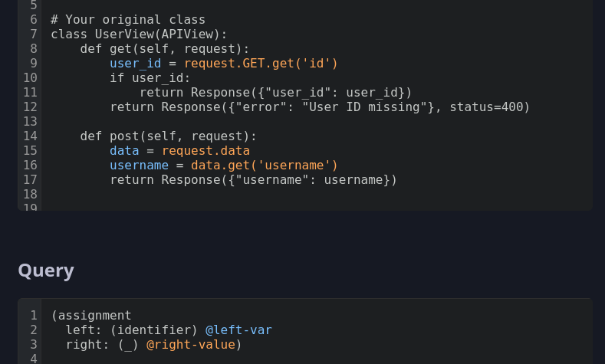Click line number 2 in the query gutter
This screenshot has width=605, height=364.
tap(34, 330)
